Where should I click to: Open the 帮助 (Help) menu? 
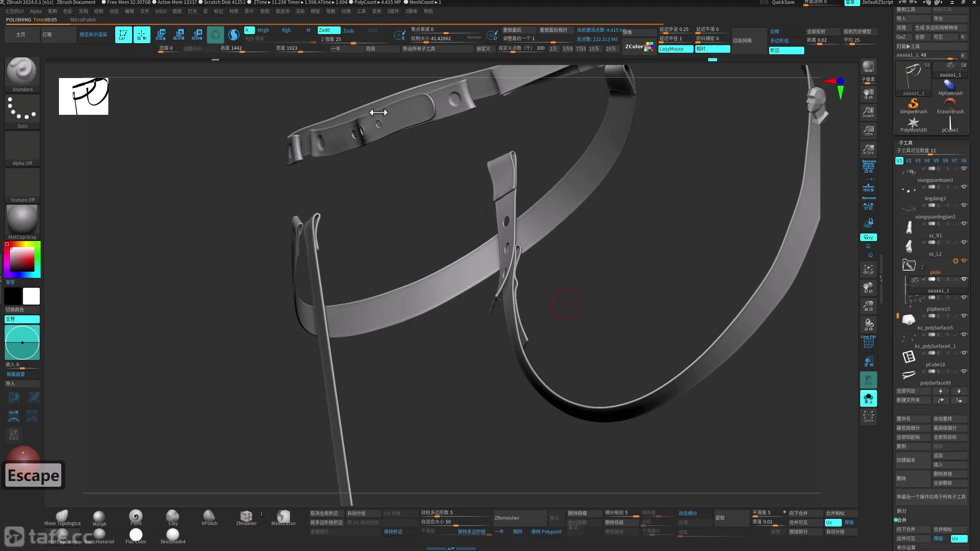428,11
